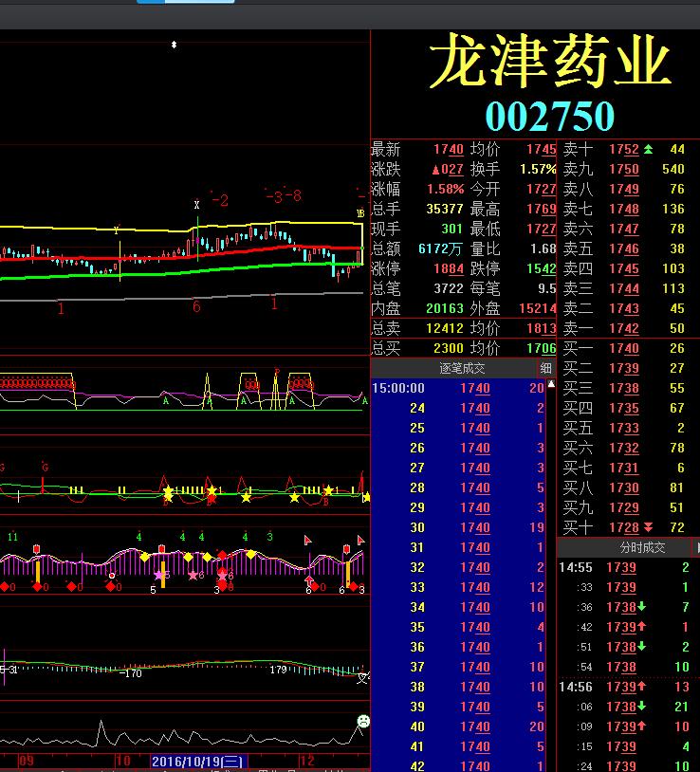
Task: Click the white X marker on candlestick chart
Action: point(197,204)
